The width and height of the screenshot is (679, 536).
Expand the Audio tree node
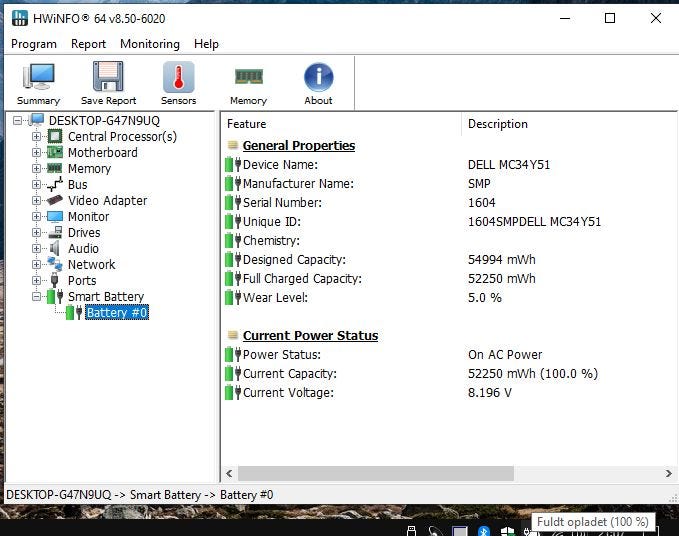(36, 249)
